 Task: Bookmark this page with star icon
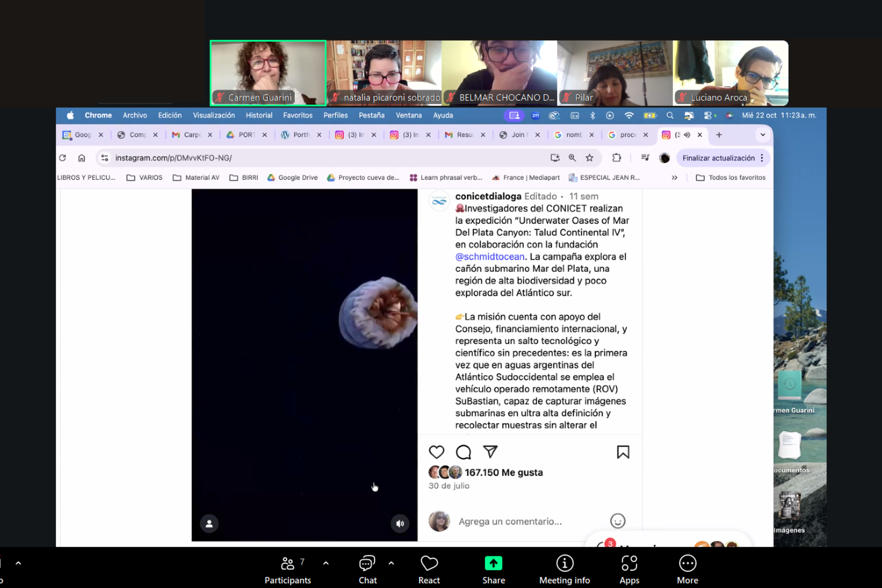coord(589,158)
